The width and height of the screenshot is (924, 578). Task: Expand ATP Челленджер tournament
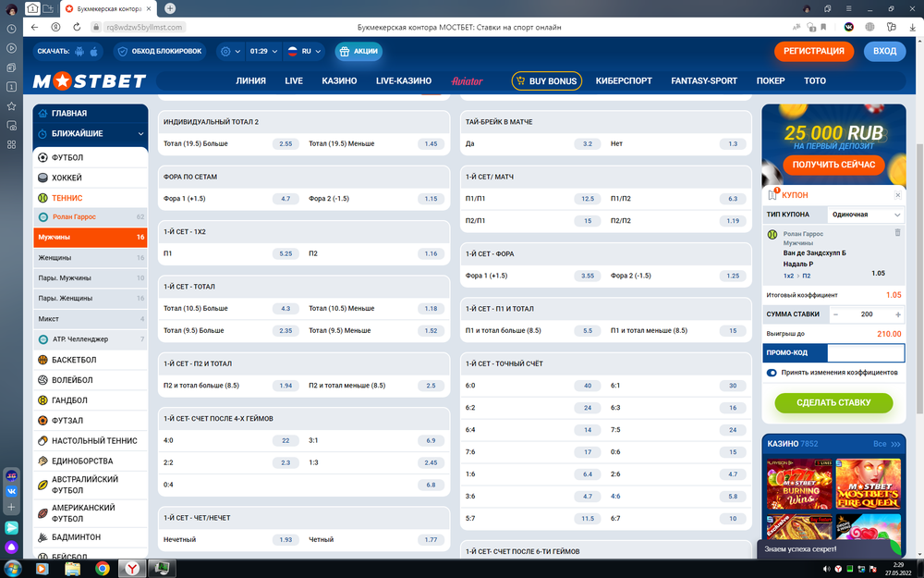click(x=91, y=339)
